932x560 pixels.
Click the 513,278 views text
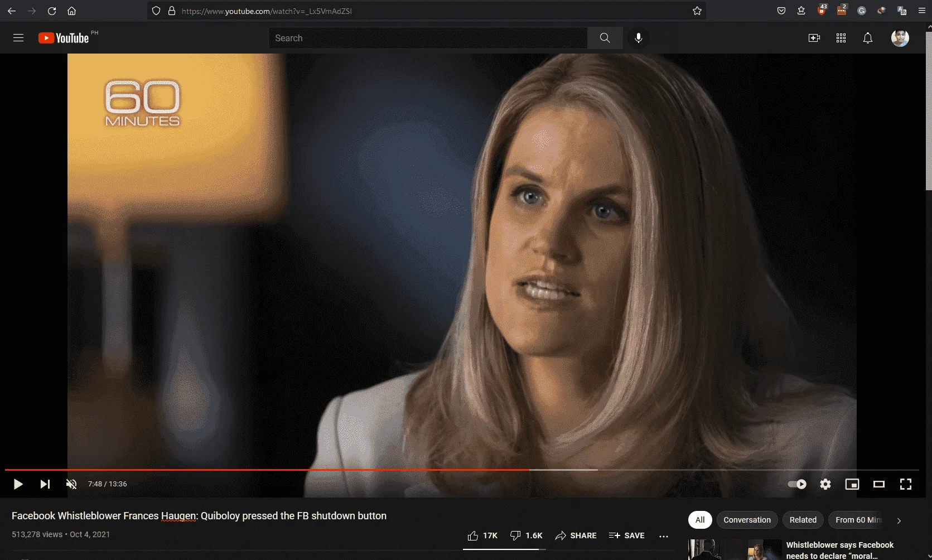(37, 534)
